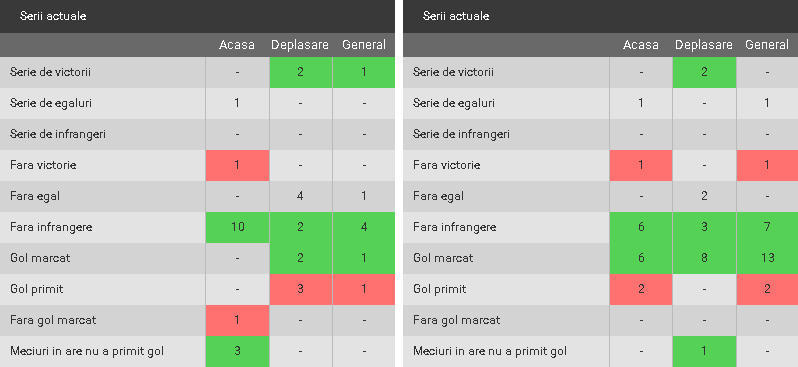Click right table Deplasare value 8 Gol marcat
Viewport: 798px width, 367px height.
(x=704, y=258)
